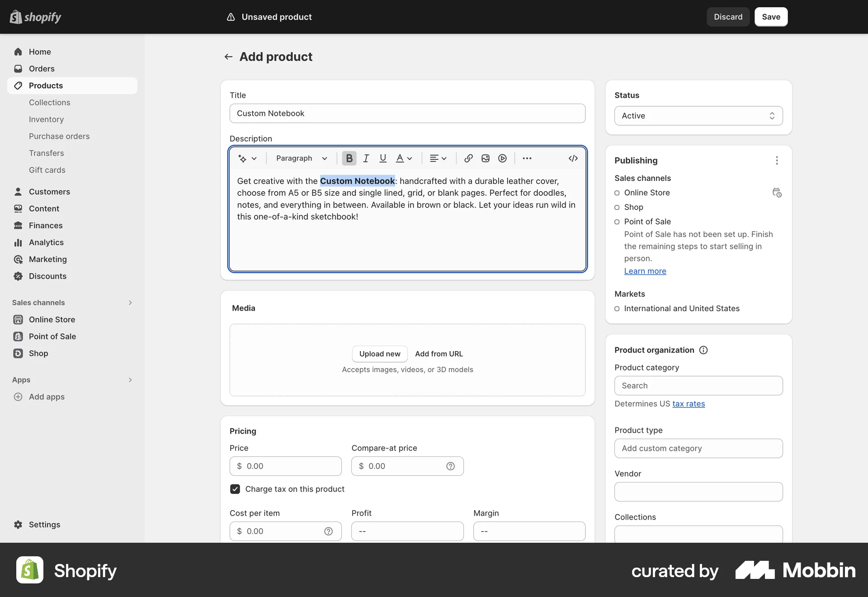Switch the description editor to code view
868x597 pixels.
pos(572,158)
